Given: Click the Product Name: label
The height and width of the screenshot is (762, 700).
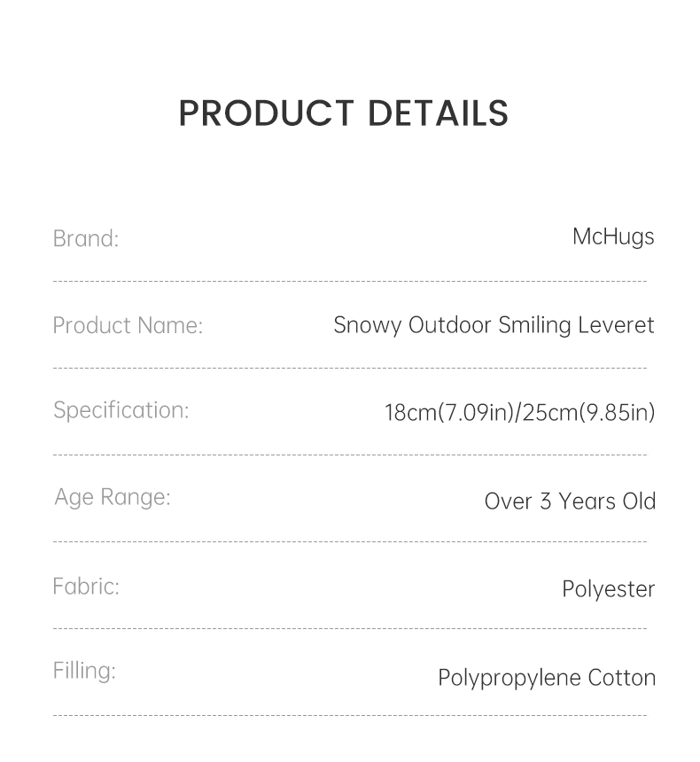Looking at the screenshot, I should [x=128, y=325].
